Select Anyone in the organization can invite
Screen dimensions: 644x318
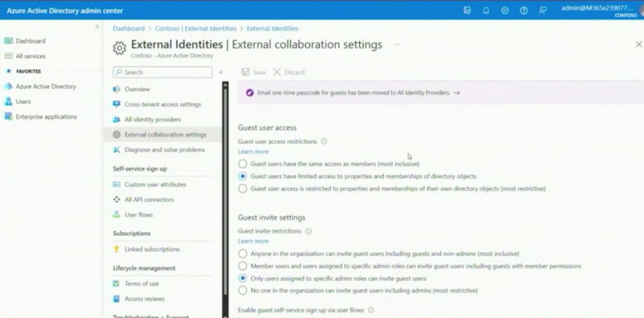[x=243, y=253]
